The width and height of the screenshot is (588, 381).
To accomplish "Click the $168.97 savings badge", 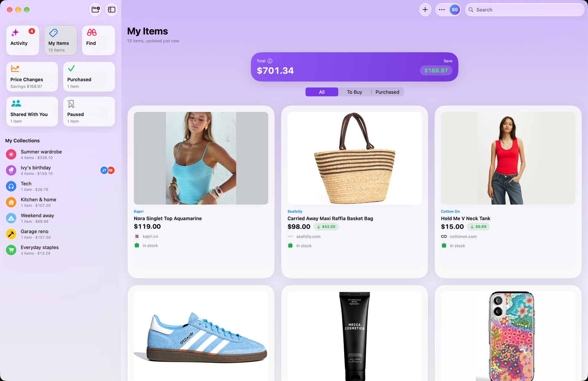I will pos(436,70).
